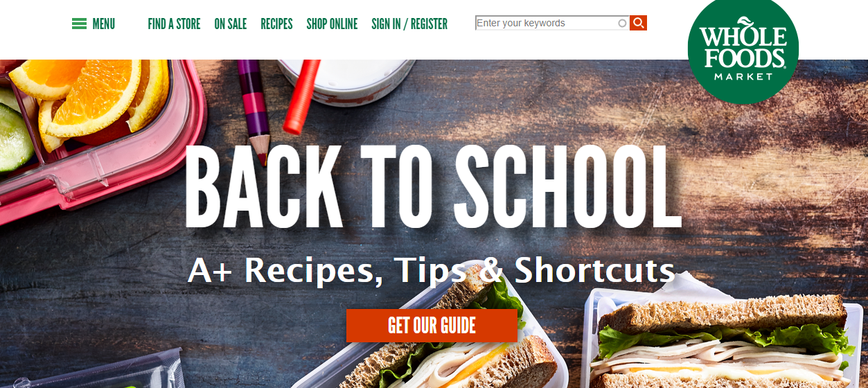Click the Back to School headline
The height and width of the screenshot is (388, 868).
(433, 187)
